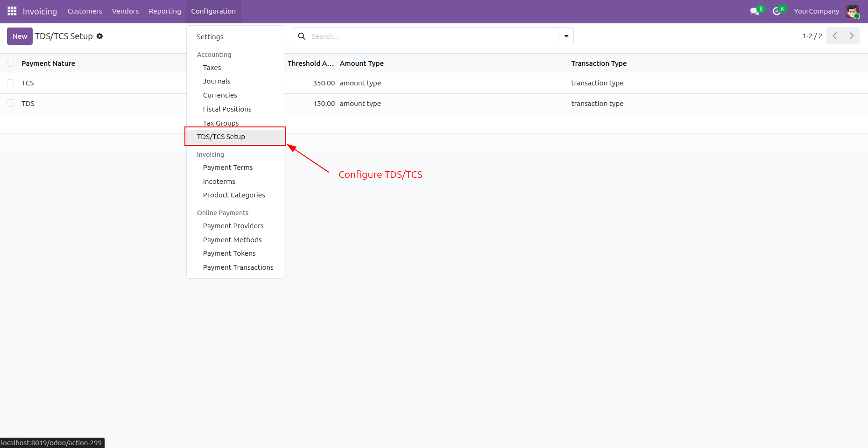This screenshot has height=448, width=868.
Task: Open the Reporting menu
Action: 165,11
